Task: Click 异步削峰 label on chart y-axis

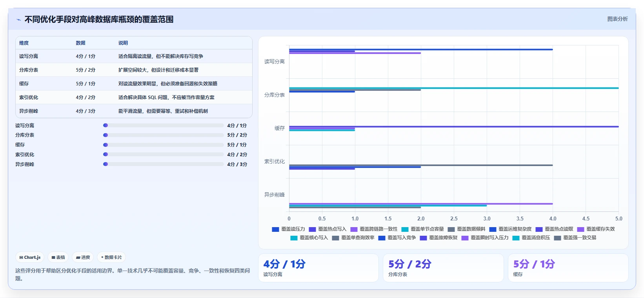Action: [x=274, y=195]
